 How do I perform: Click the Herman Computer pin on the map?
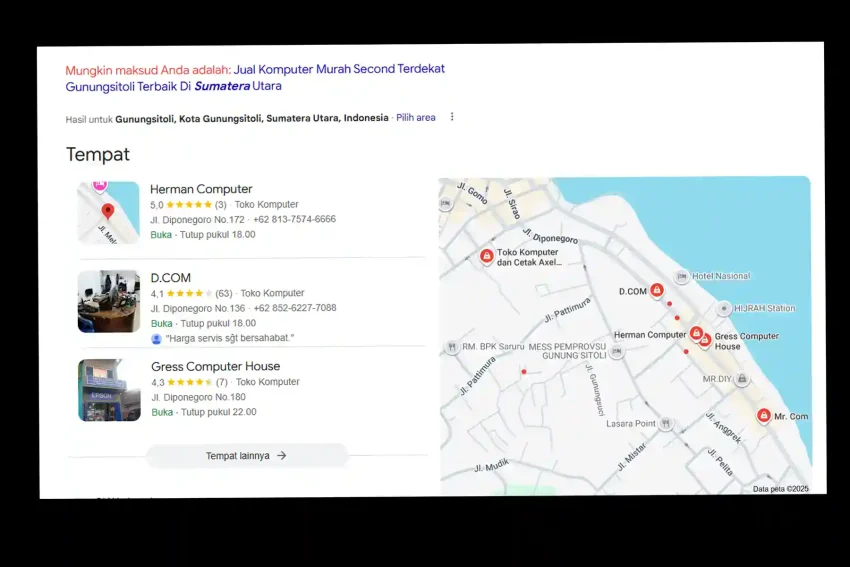(696, 333)
